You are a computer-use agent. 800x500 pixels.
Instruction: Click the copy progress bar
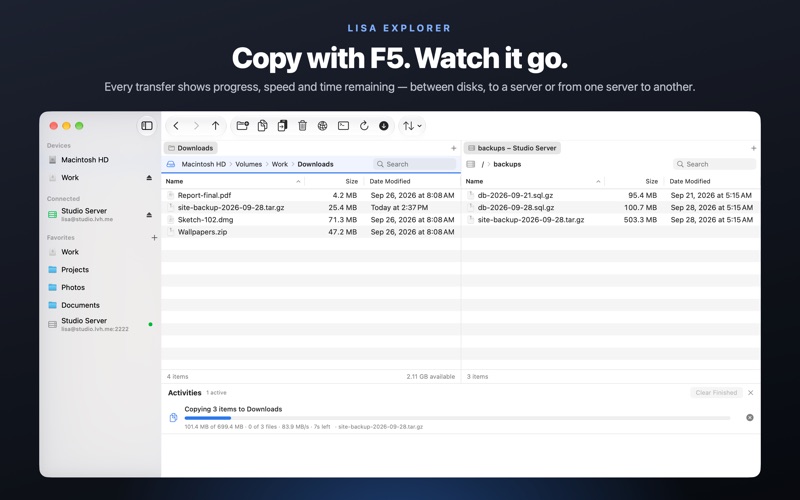(457, 418)
